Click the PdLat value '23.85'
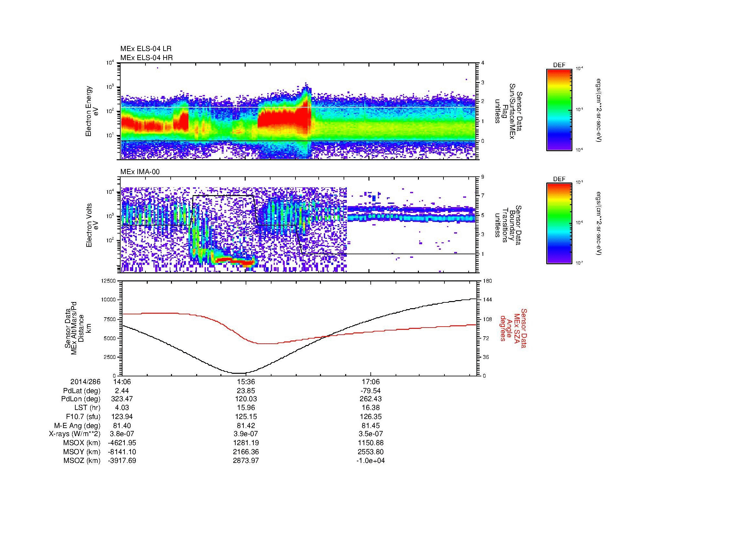The width and height of the screenshot is (756, 534). [246, 391]
